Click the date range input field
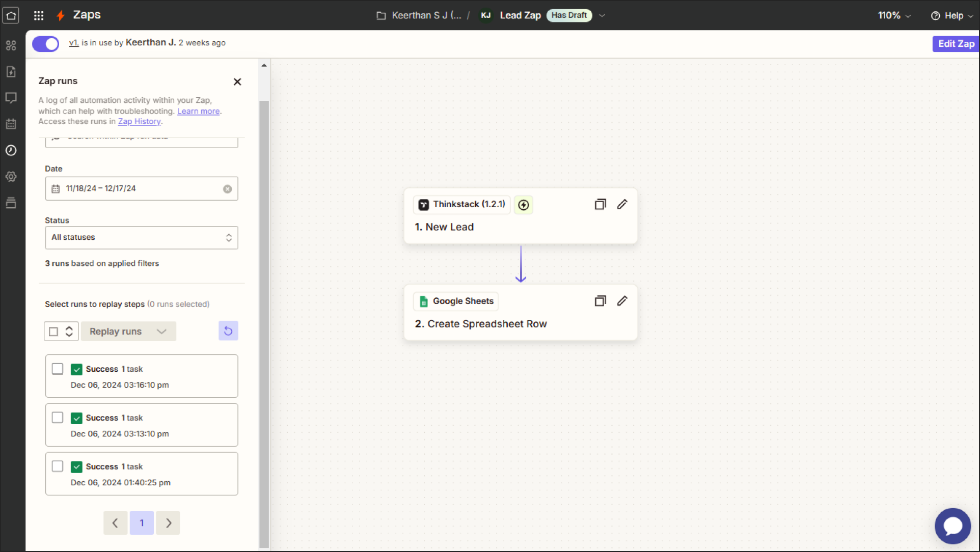This screenshot has width=980, height=552. pyautogui.click(x=142, y=188)
